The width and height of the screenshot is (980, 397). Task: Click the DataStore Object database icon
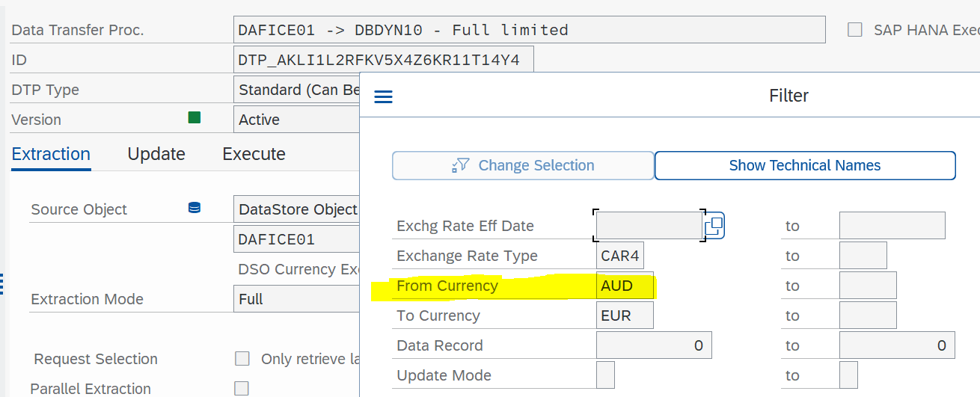tap(195, 209)
